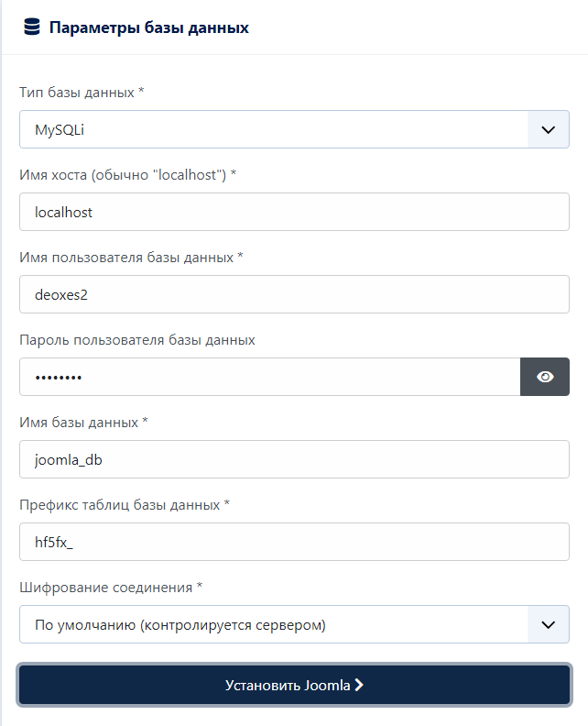Click the Параметры базы данных heading
The height and width of the screenshot is (726, 588).
point(148,27)
